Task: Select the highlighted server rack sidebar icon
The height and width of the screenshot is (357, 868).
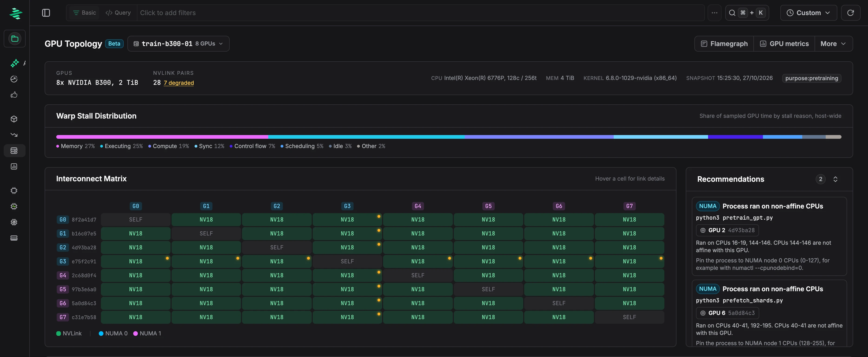Action: 14,151
